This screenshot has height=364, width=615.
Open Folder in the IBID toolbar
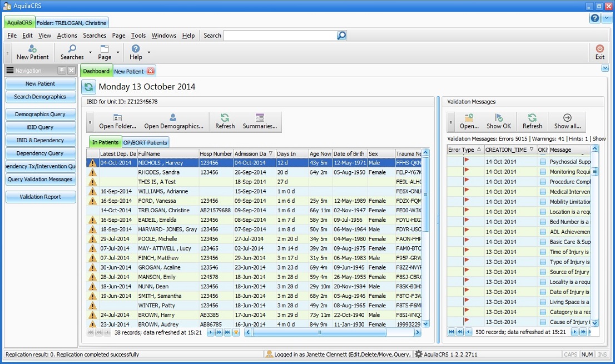(117, 122)
